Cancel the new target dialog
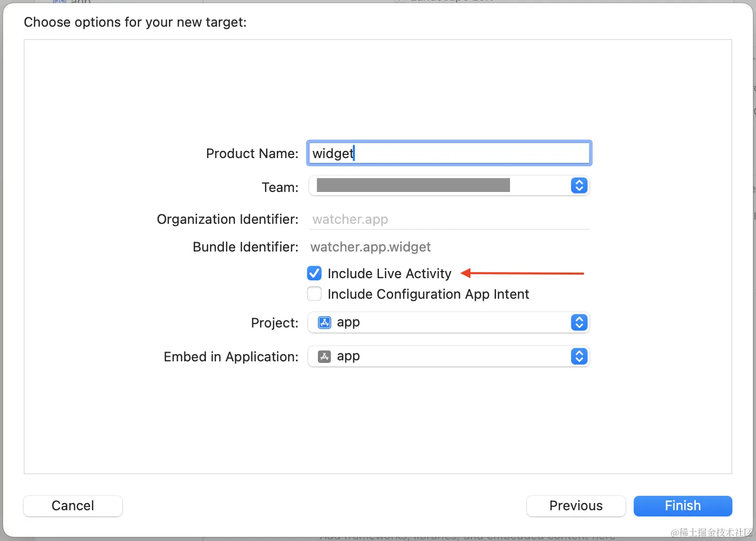756x541 pixels. click(x=73, y=506)
